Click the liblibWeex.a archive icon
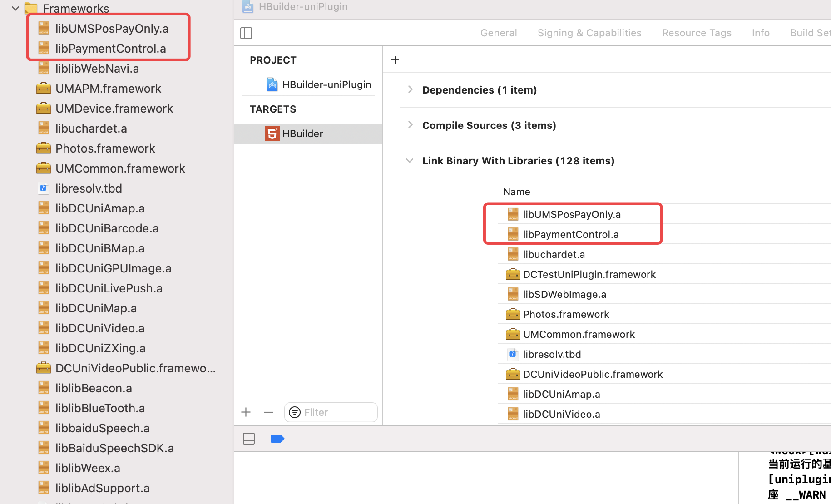The height and width of the screenshot is (504, 831). point(44,468)
